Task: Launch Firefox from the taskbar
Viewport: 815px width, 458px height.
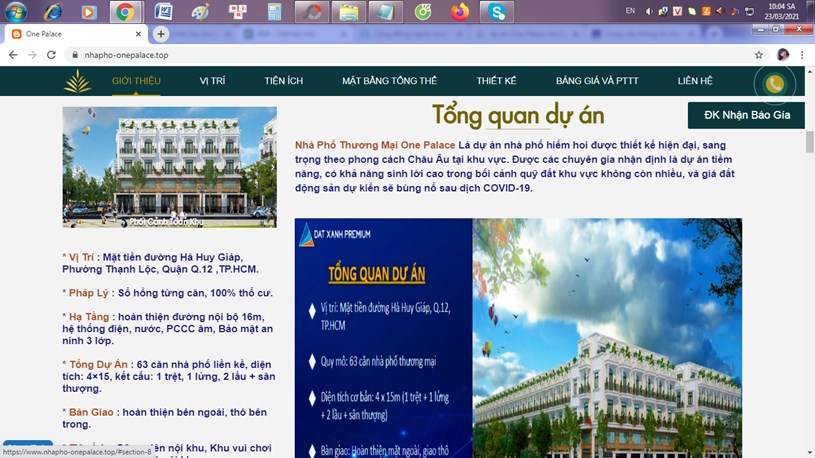Action: 459,11
